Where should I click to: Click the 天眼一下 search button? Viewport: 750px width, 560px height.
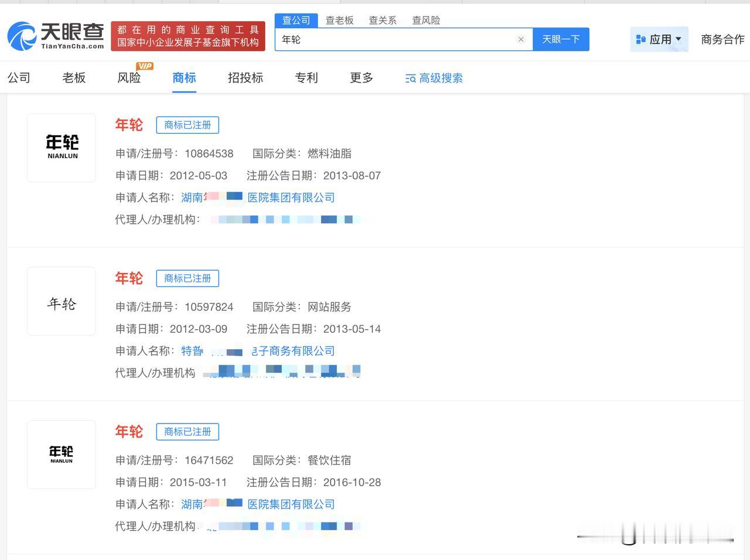[561, 39]
